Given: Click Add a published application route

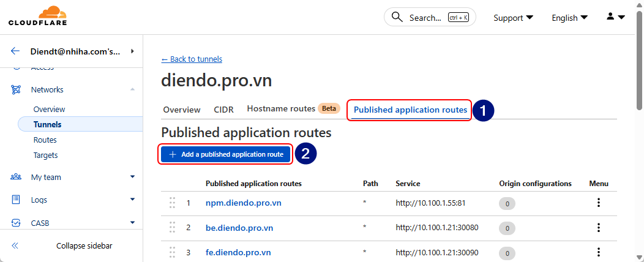Looking at the screenshot, I should coord(226,154).
